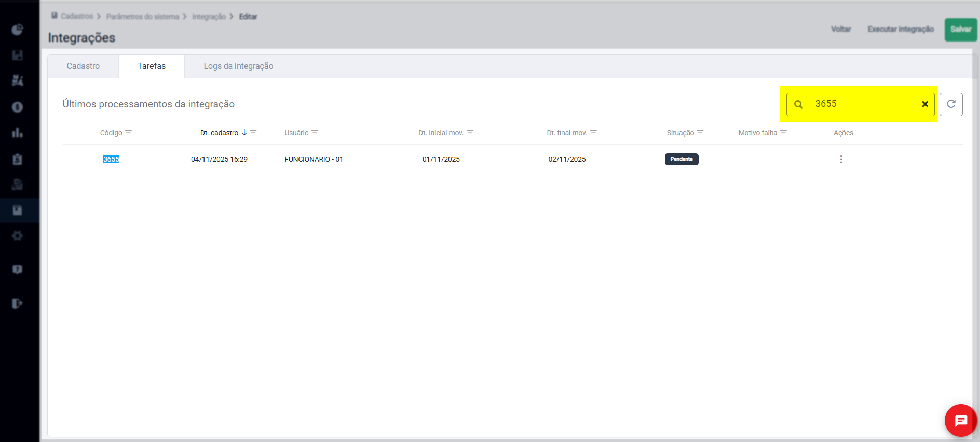Viewport: 980px width, 442px height.
Task: Open the pie chart dashboard icon in sidebar
Action: [x=17, y=30]
